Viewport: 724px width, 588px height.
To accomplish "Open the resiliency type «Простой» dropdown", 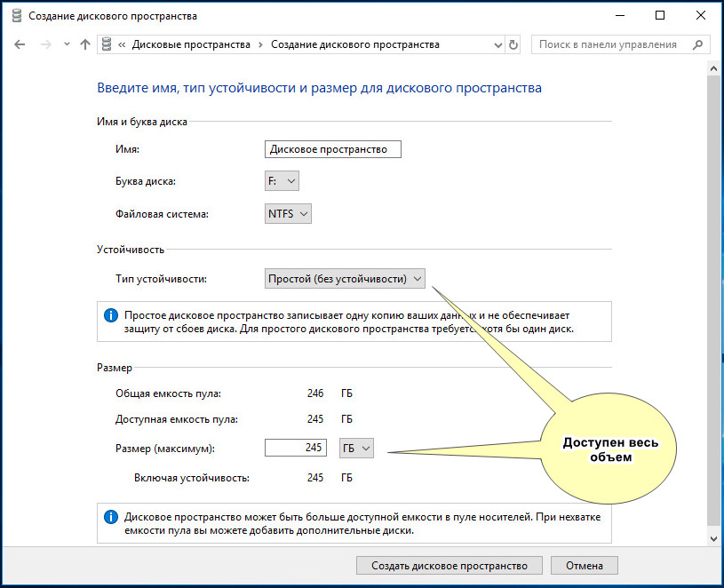I will (x=345, y=279).
